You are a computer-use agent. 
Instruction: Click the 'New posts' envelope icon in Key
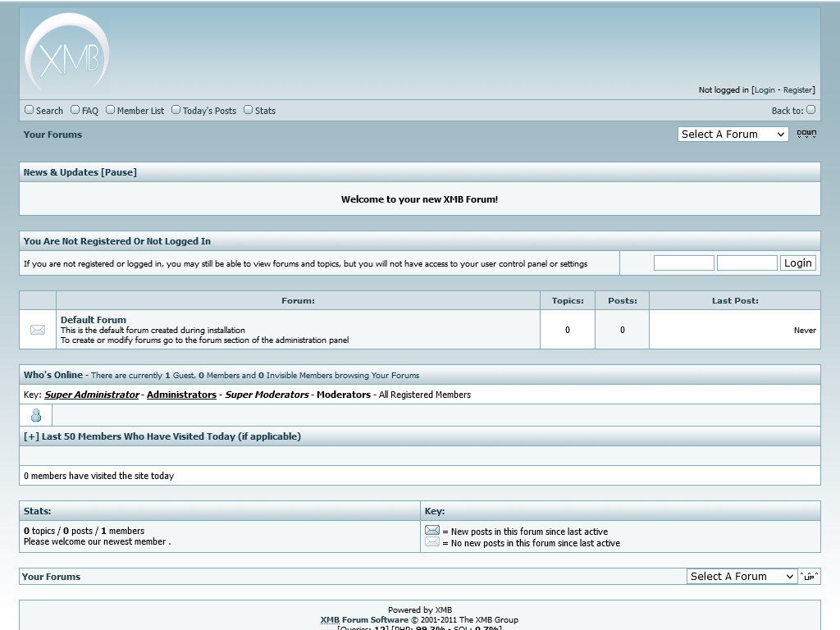tap(432, 531)
